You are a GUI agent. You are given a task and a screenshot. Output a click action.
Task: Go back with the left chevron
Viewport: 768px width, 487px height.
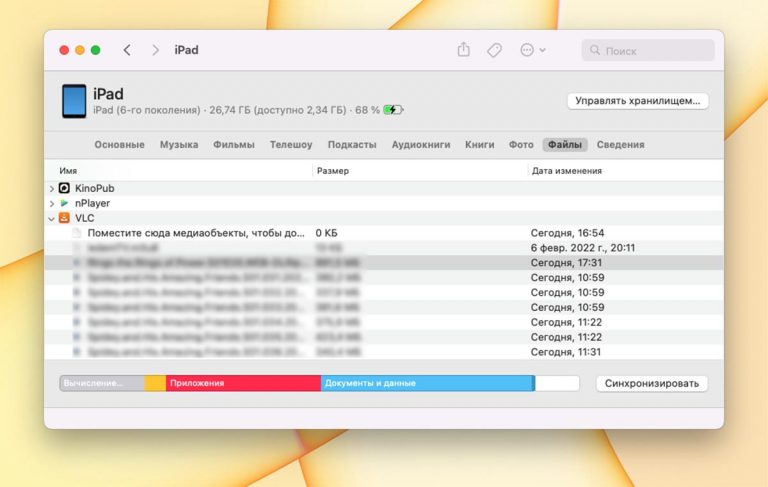(127, 50)
